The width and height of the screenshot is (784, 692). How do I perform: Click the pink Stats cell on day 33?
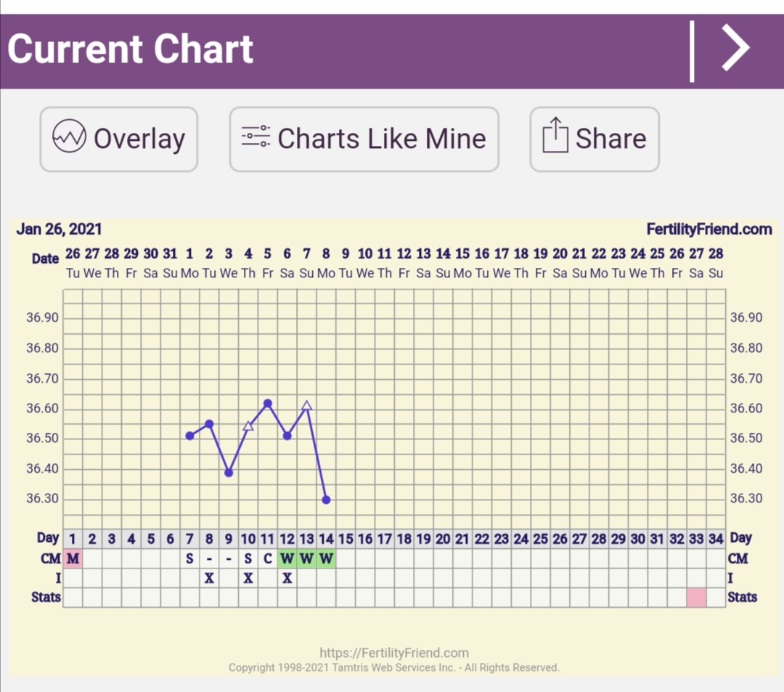click(696, 597)
